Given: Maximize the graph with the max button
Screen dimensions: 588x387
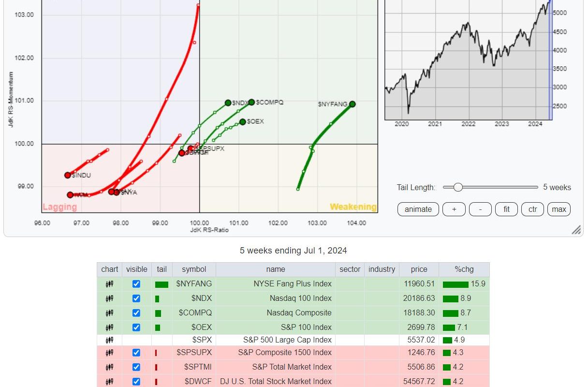Looking at the screenshot, I should [x=559, y=209].
